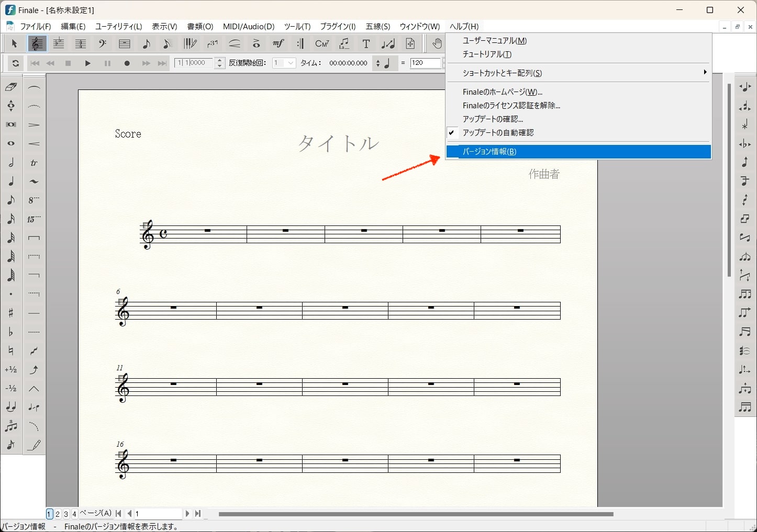Choose Finaleのライセンス認証を解除

578,106
